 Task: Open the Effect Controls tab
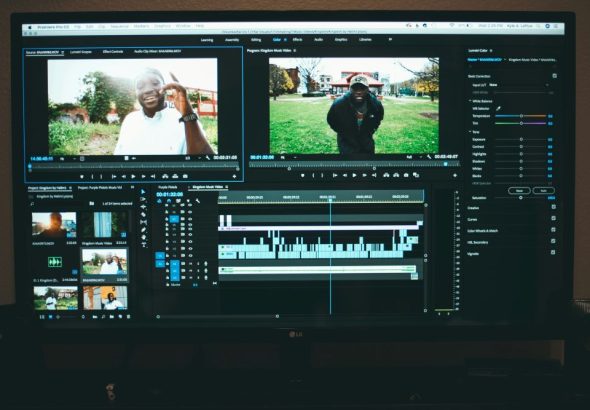[113, 52]
